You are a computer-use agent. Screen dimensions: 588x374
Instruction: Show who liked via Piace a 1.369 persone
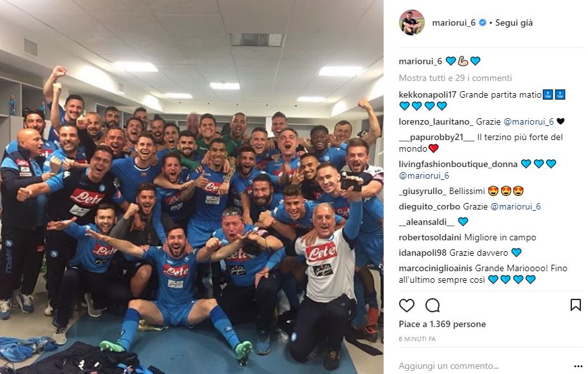(442, 324)
